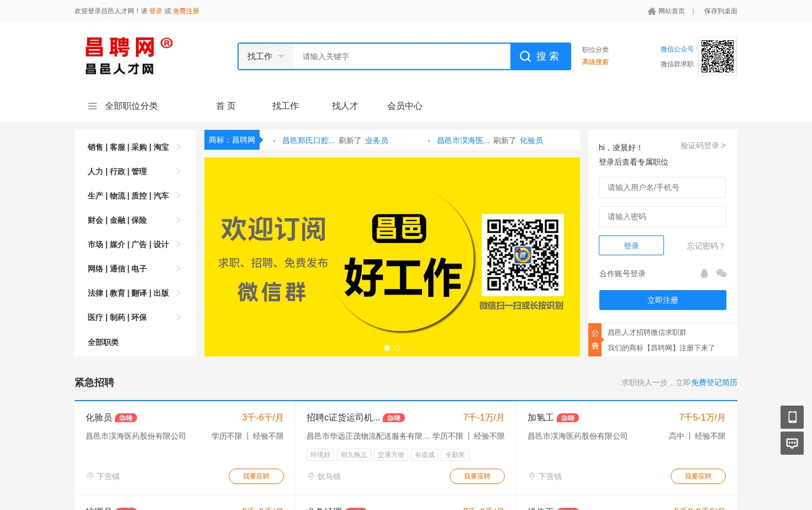Viewport: 812px width, 510px height.
Task: Click the 忘记密码？ link
Action: click(706, 246)
